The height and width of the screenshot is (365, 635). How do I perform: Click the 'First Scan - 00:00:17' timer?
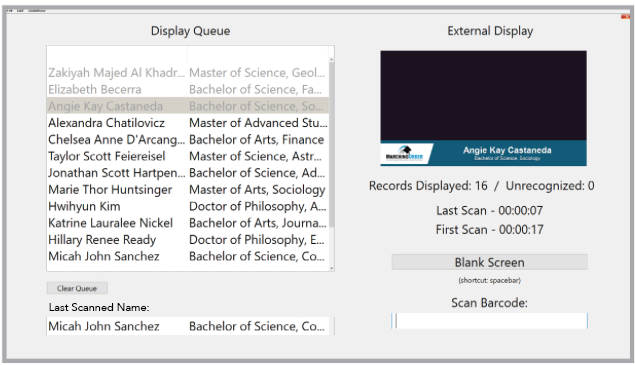click(x=489, y=229)
